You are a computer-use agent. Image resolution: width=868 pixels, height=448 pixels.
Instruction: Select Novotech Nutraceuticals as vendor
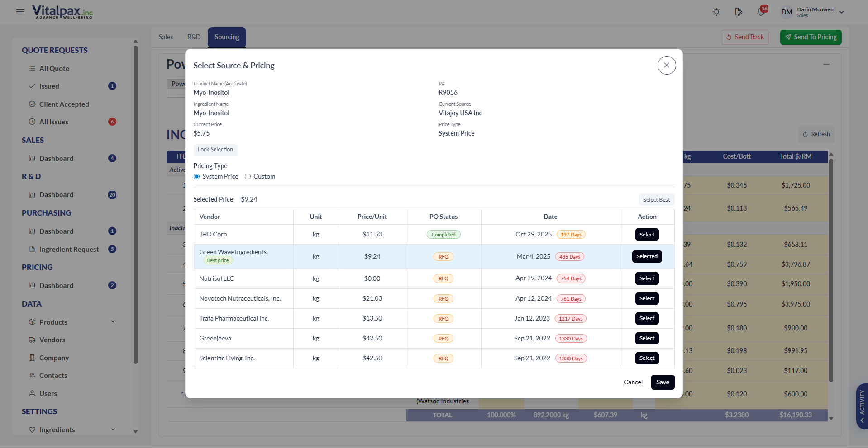pos(647,298)
